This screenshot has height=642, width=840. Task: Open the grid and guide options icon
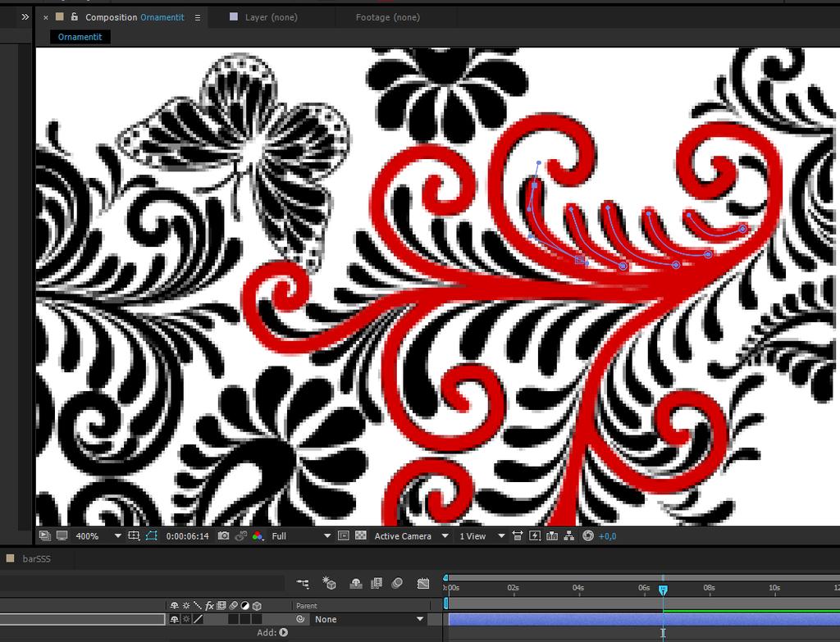pos(134,536)
